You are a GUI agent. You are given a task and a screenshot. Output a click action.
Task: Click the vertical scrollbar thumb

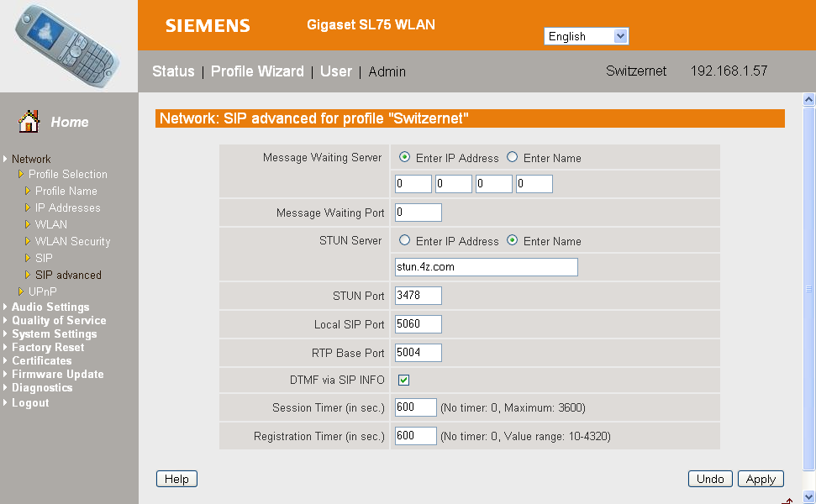[x=808, y=289]
